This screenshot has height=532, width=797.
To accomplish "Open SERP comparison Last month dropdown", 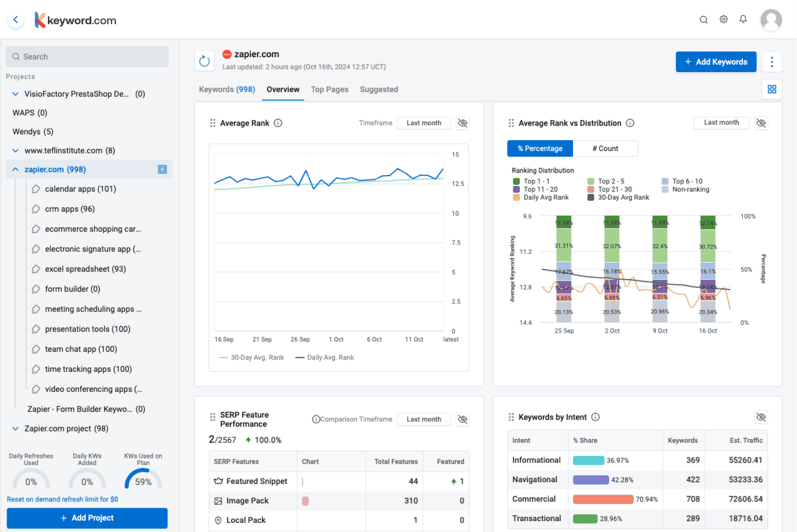I will pyautogui.click(x=424, y=419).
